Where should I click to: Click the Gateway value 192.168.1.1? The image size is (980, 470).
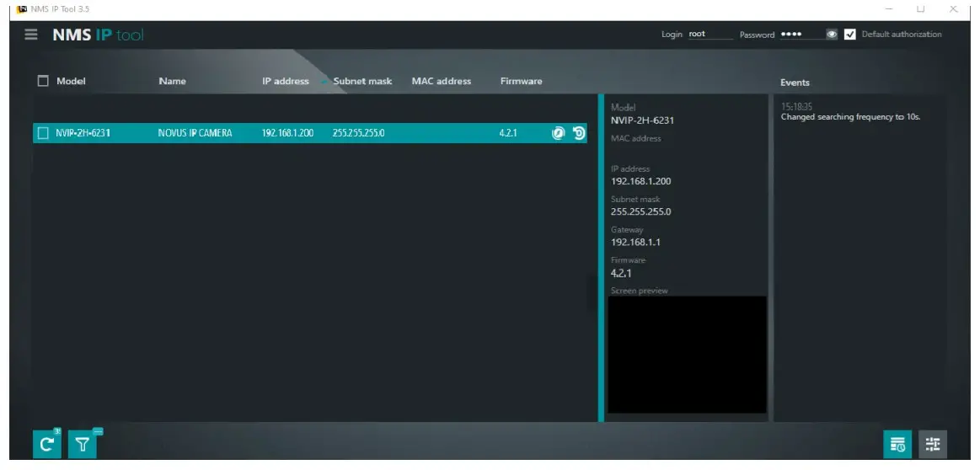click(x=635, y=242)
